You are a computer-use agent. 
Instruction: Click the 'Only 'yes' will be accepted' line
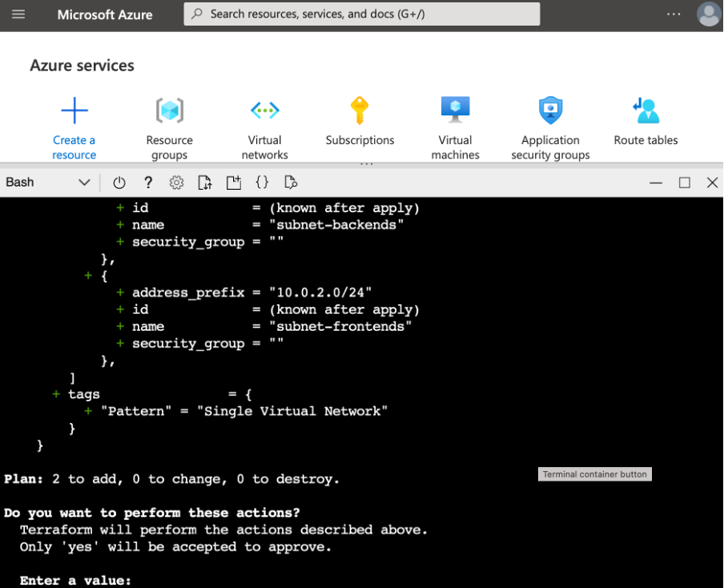175,547
